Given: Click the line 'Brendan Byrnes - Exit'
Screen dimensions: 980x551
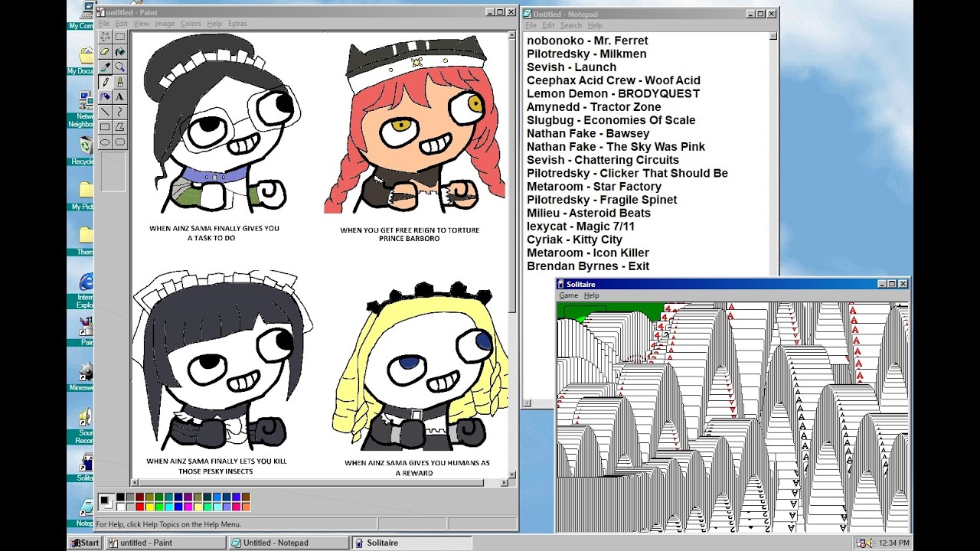Looking at the screenshot, I should pyautogui.click(x=588, y=266).
